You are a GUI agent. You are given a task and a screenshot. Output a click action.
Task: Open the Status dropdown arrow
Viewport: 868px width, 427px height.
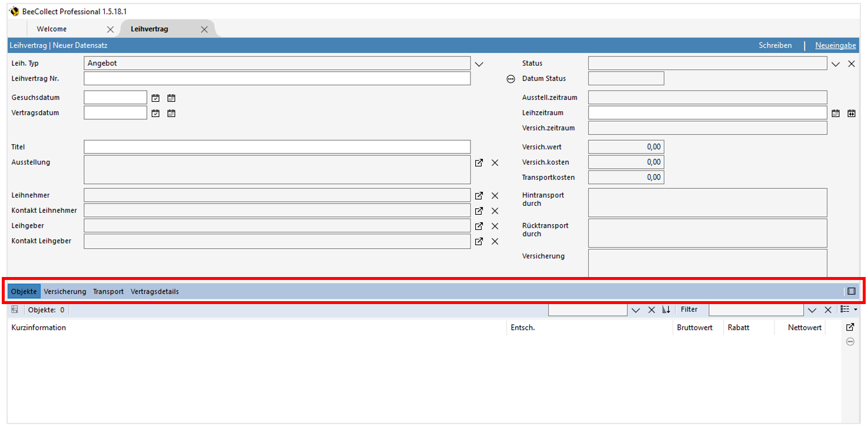[x=836, y=63]
